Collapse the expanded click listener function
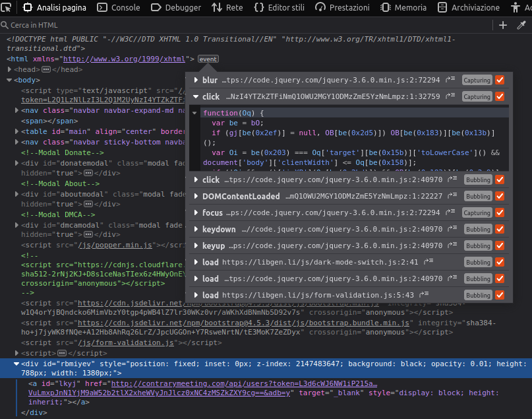This screenshot has height=419, width=532. tap(196, 96)
